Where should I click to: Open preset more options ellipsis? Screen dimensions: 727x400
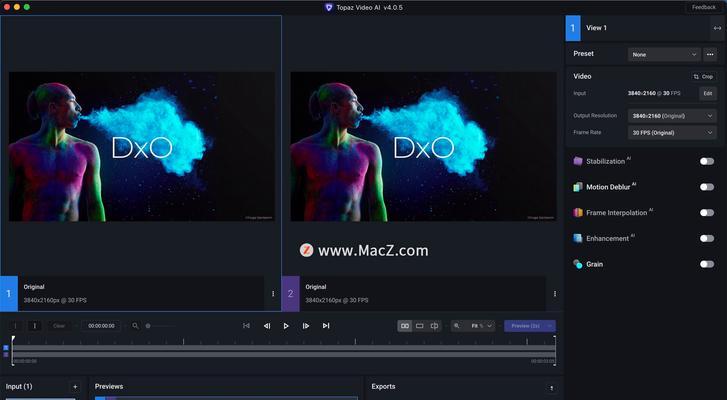coord(710,54)
